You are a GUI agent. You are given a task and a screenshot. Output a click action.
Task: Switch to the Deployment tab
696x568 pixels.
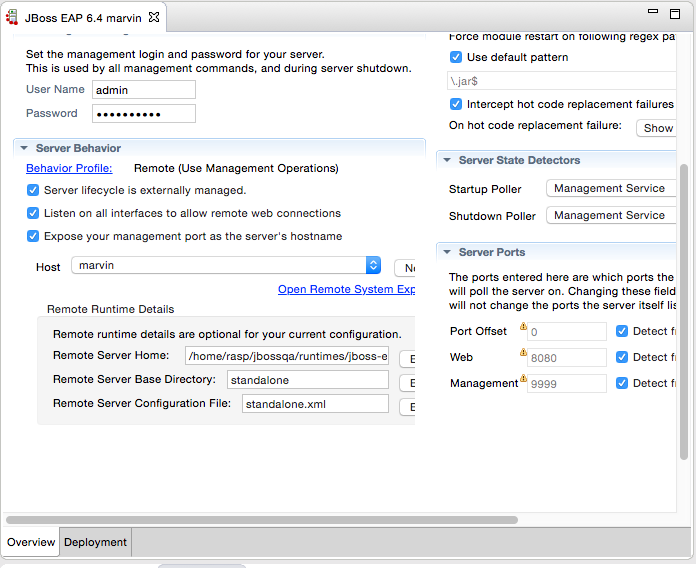pos(95,542)
